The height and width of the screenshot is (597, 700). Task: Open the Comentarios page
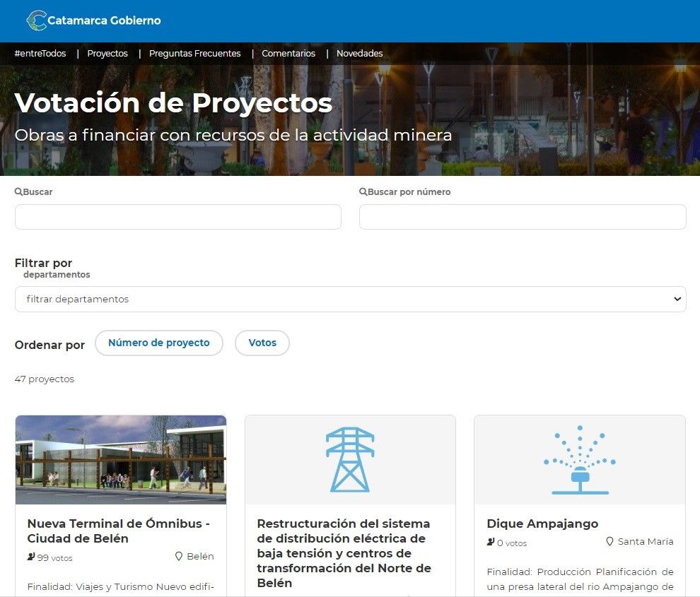(288, 53)
